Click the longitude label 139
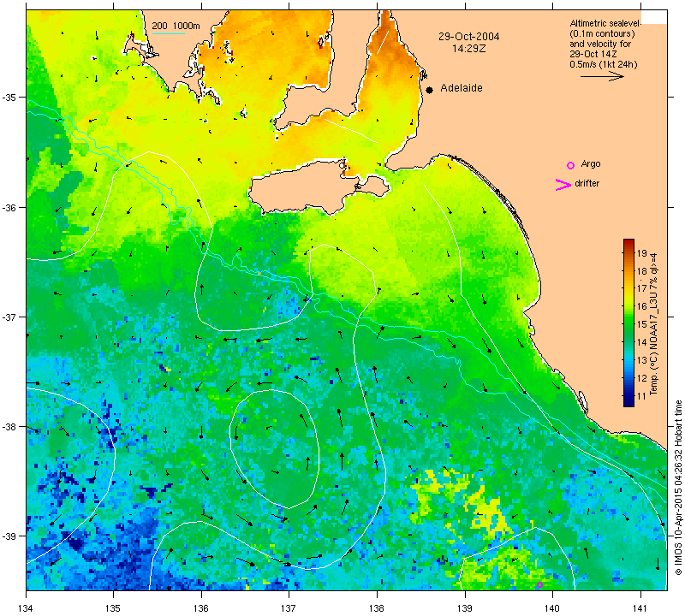Viewport: 685px width, 616px height. (465, 607)
